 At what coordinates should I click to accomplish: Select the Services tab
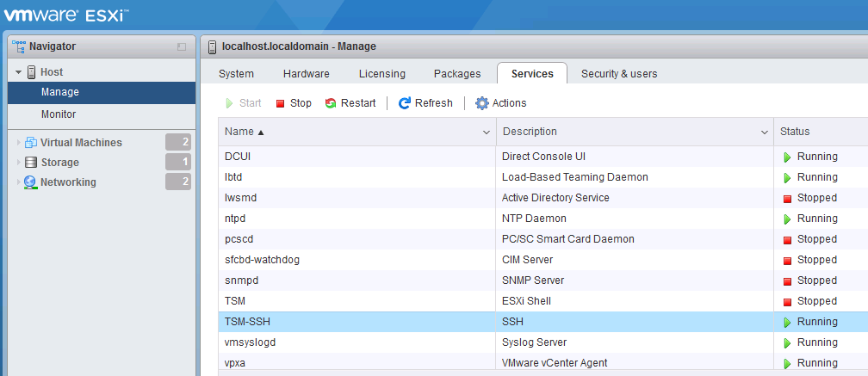click(532, 73)
